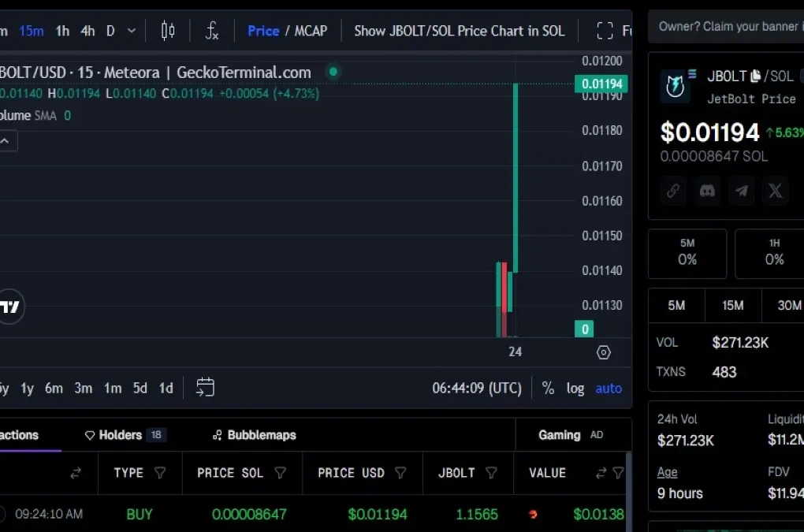
Task: Open the Gaming AD tab
Action: tap(571, 435)
